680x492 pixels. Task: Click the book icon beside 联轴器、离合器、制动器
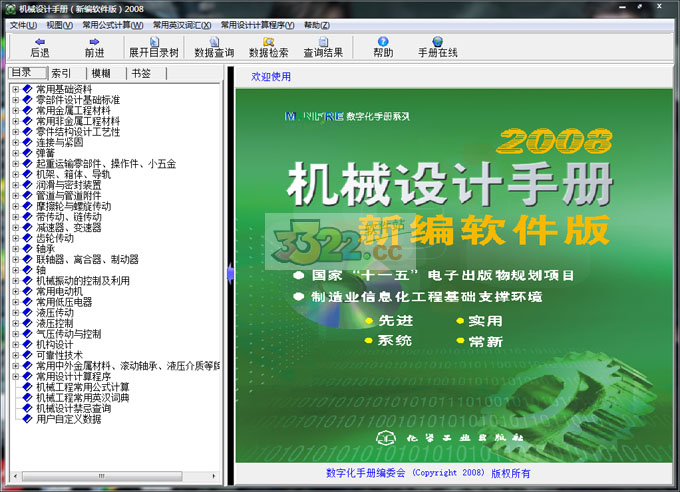pyautogui.click(x=27, y=259)
